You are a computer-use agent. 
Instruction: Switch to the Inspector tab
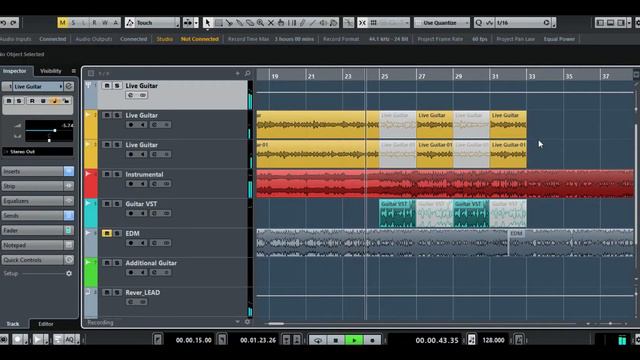(14, 71)
